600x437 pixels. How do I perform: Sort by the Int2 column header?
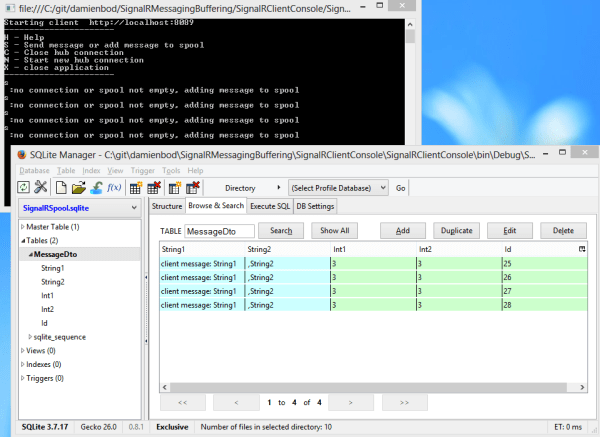tap(459, 249)
